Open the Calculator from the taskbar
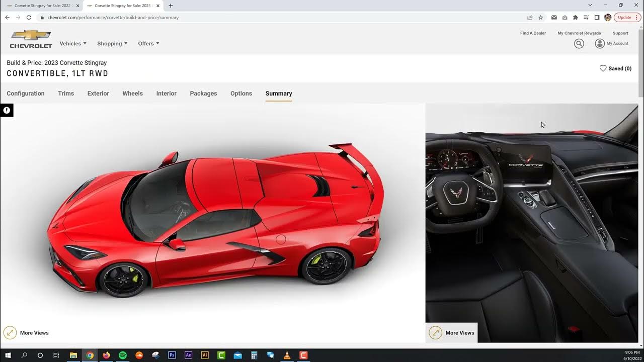 point(254,355)
